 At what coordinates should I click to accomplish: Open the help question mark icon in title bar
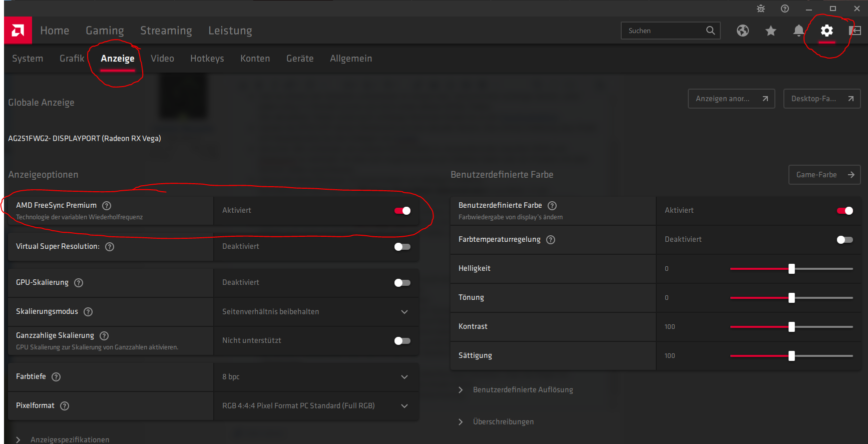tap(785, 9)
